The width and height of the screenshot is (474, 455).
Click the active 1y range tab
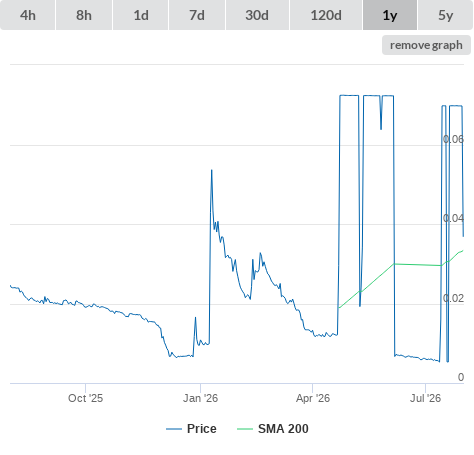coord(390,15)
